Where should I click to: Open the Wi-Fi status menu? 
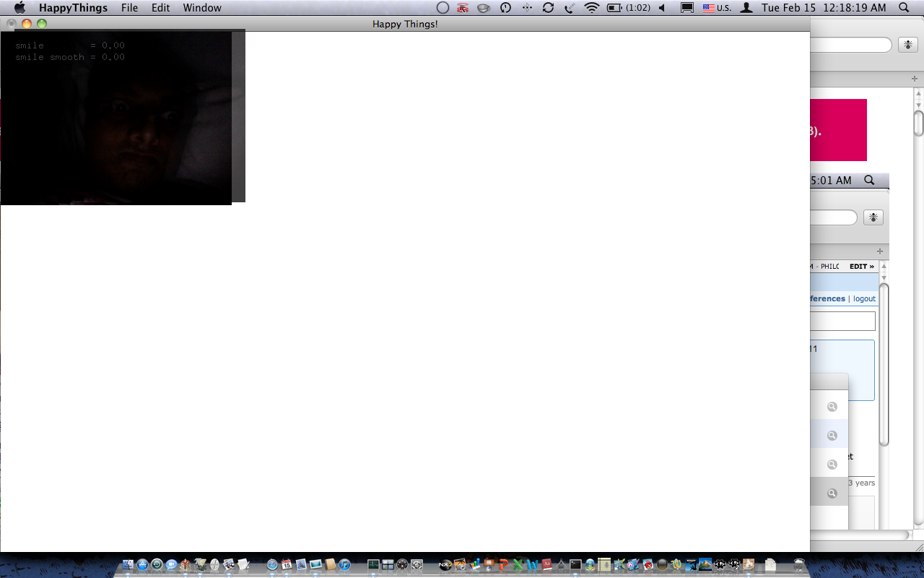tap(592, 8)
